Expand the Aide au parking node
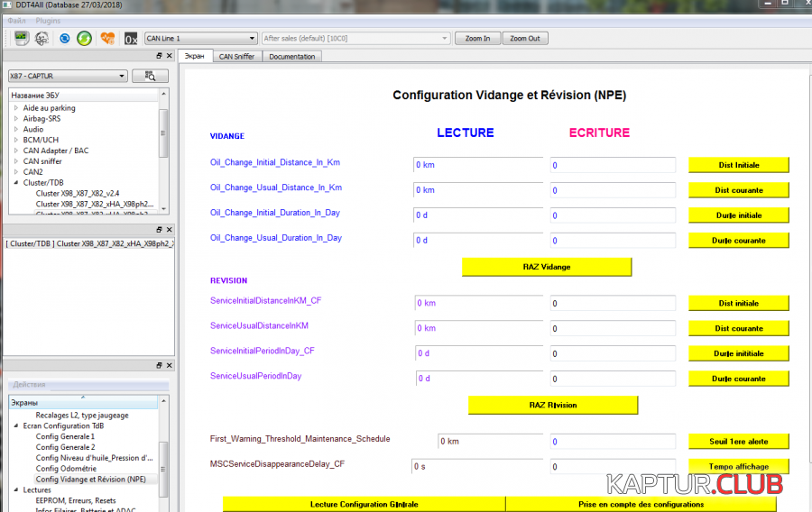Image resolution: width=812 pixels, height=512 pixels. [16, 107]
